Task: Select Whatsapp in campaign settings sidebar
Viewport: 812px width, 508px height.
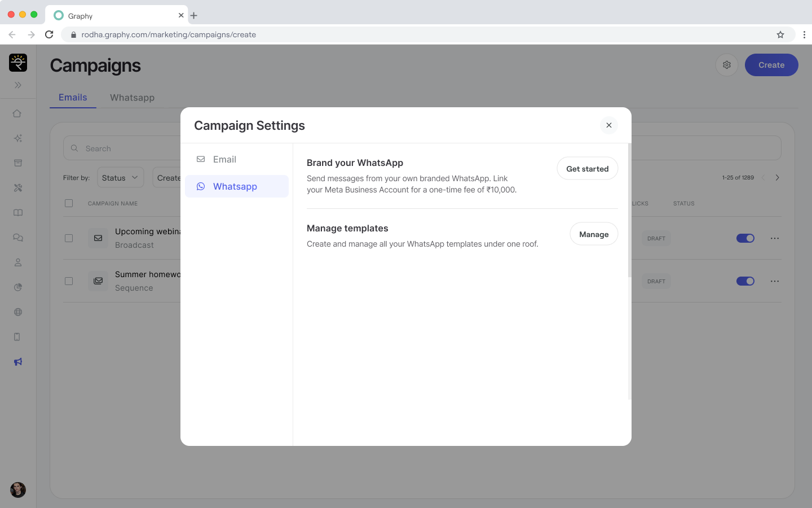Action: [x=236, y=186]
